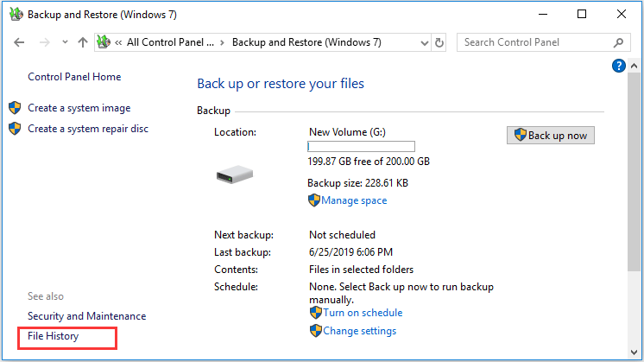
Task: Click the scrollbar up arrow
Action: click(634, 66)
